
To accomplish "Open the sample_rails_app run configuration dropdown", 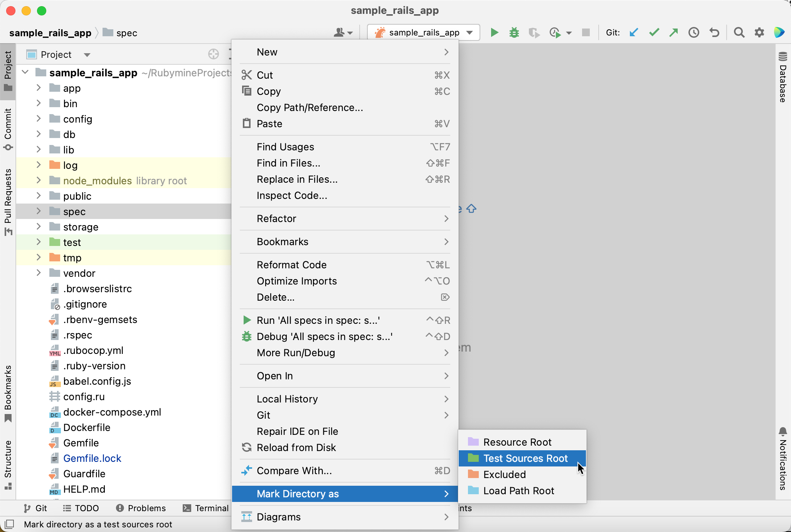I will click(423, 32).
